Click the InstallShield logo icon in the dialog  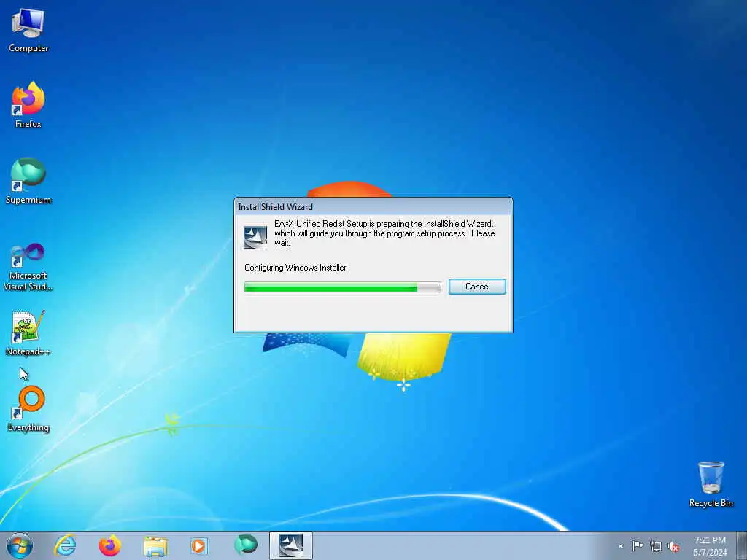pos(255,237)
